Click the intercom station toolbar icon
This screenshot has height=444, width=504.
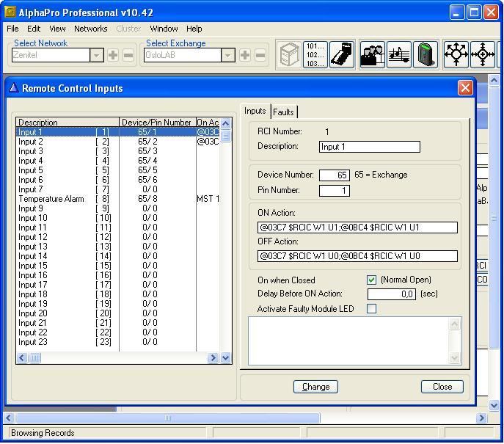(341, 55)
